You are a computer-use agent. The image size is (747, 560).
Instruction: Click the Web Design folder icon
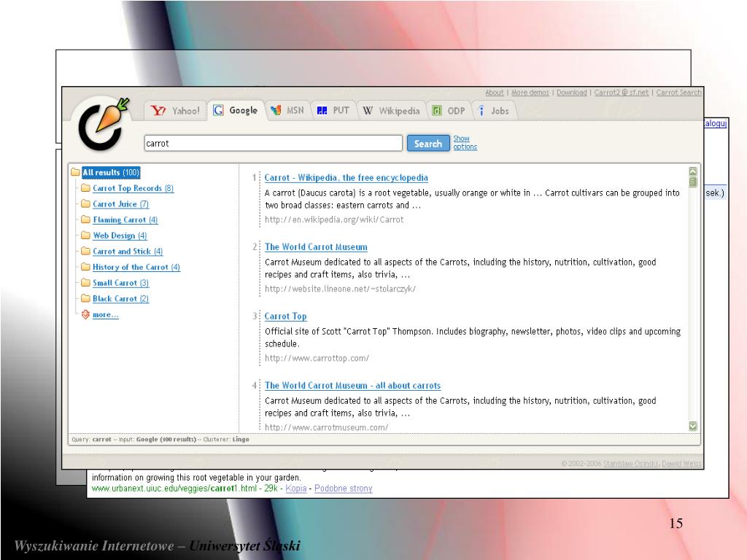click(x=86, y=235)
